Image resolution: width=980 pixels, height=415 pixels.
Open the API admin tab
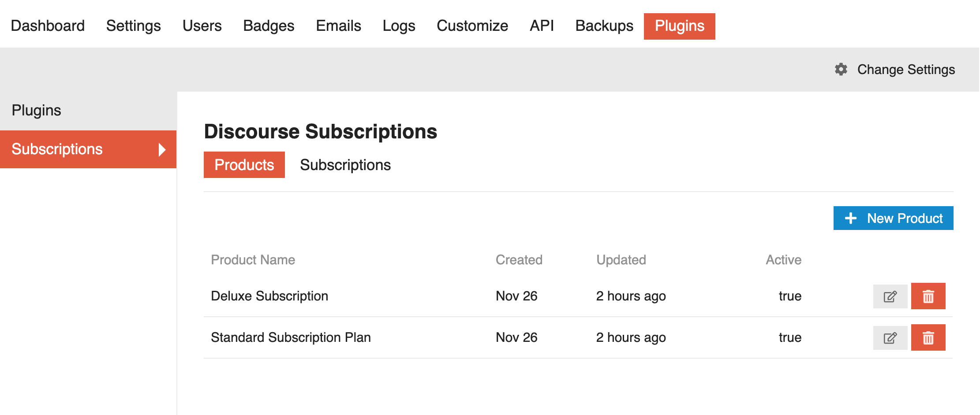pyautogui.click(x=542, y=26)
